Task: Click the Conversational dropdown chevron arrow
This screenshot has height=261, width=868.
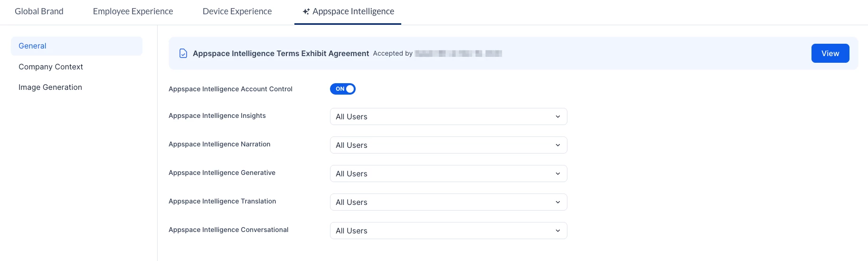Action: [x=557, y=231]
